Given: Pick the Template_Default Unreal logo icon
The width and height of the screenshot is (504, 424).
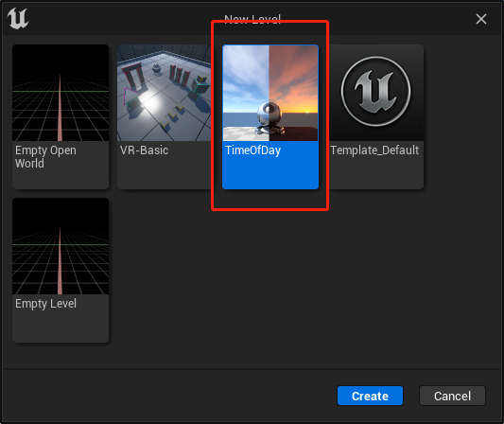Looking at the screenshot, I should click(375, 92).
